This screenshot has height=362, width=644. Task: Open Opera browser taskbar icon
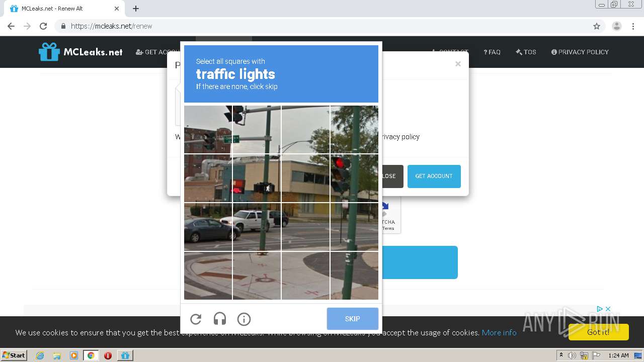click(x=108, y=355)
